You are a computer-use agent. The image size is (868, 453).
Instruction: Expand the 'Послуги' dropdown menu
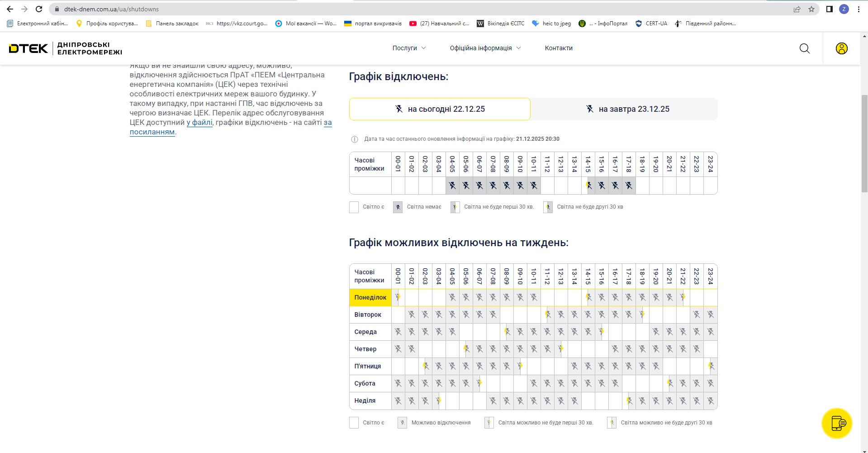point(409,48)
